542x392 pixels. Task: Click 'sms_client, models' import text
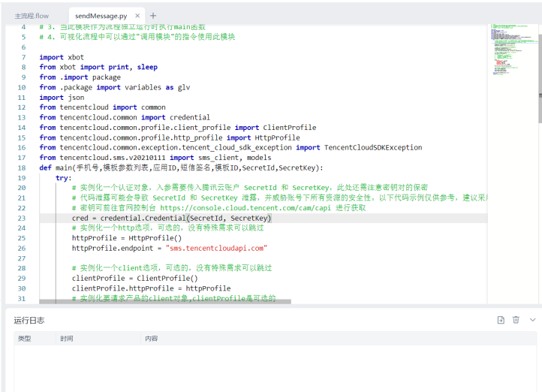point(235,158)
